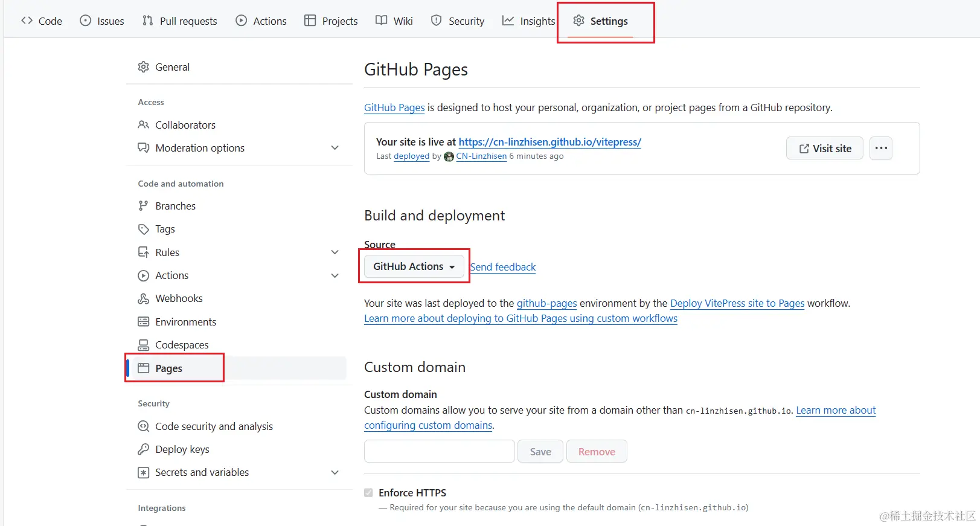This screenshot has width=980, height=526.
Task: Expand the sidebar Actions chevron
Action: point(335,275)
